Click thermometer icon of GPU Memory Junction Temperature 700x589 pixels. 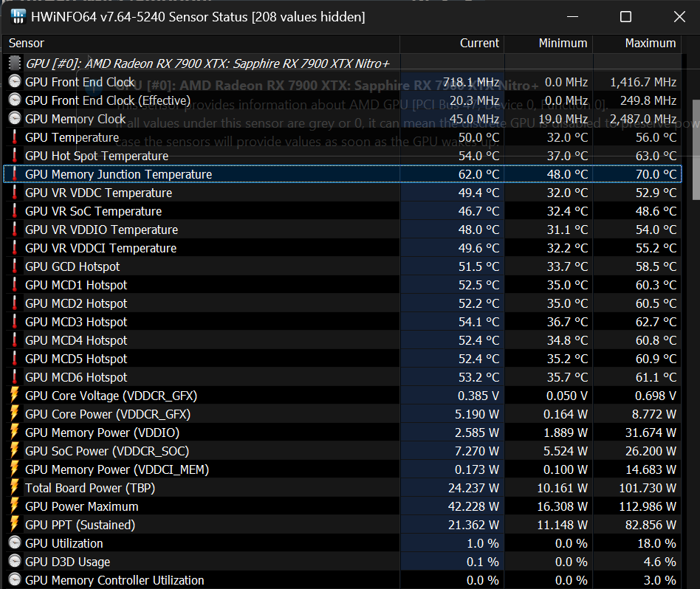click(x=15, y=174)
